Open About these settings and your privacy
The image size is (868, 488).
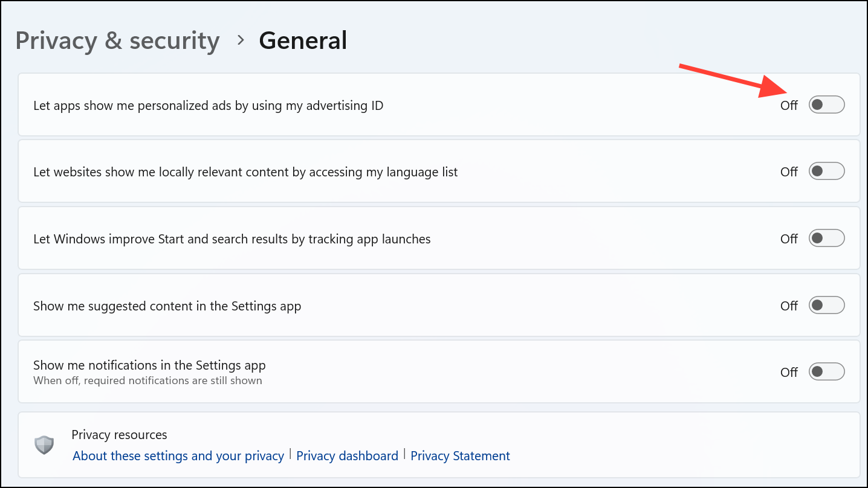click(x=178, y=456)
